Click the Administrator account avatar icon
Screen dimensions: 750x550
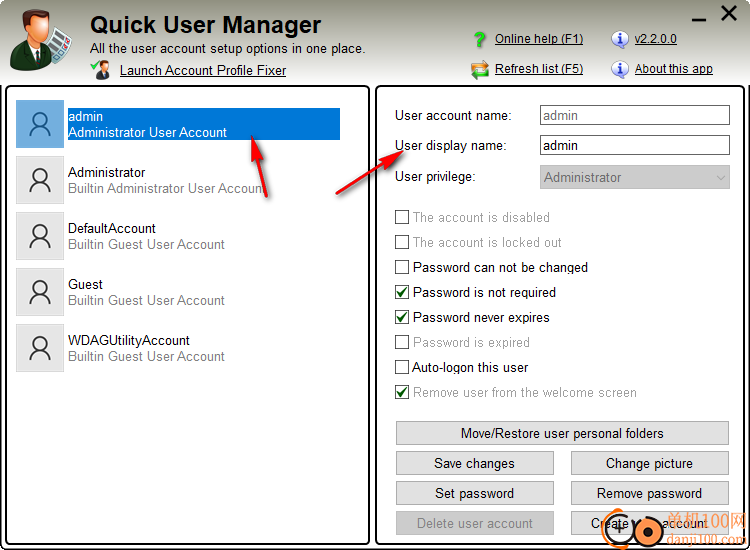[40, 180]
